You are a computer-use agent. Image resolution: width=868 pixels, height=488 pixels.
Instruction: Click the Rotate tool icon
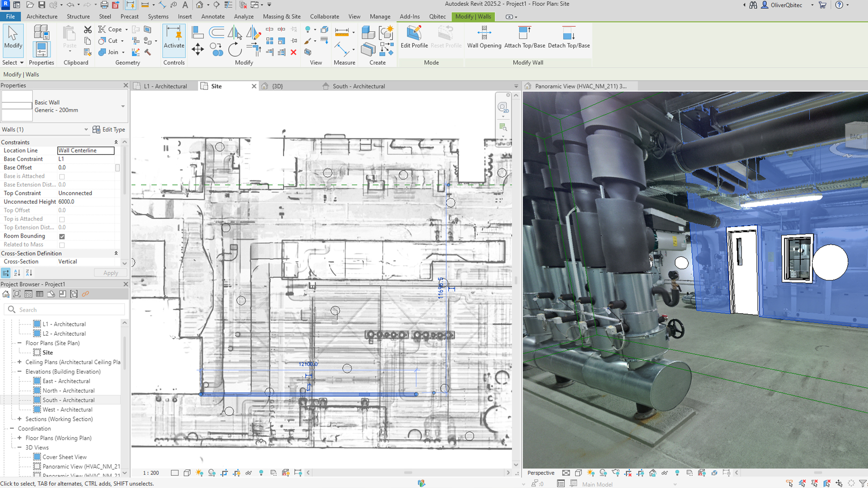235,49
